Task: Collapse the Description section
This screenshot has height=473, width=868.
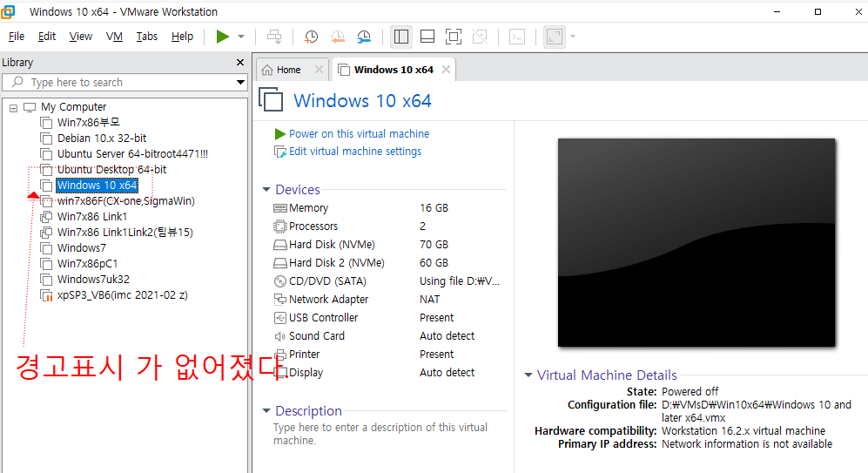Action: pyautogui.click(x=266, y=411)
